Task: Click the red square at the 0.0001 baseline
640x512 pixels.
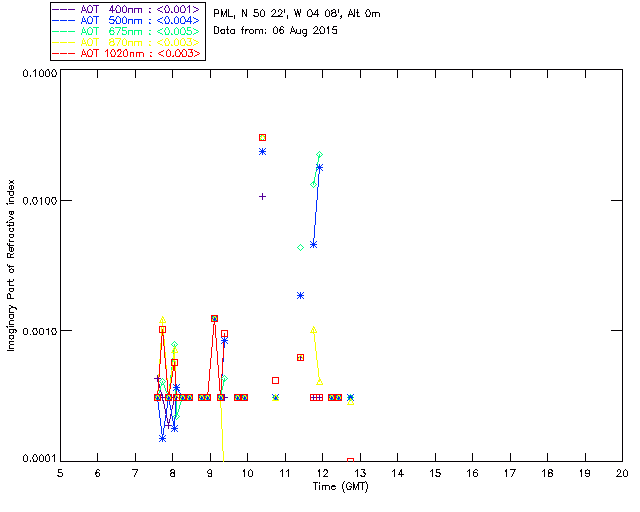Action: 350,461
